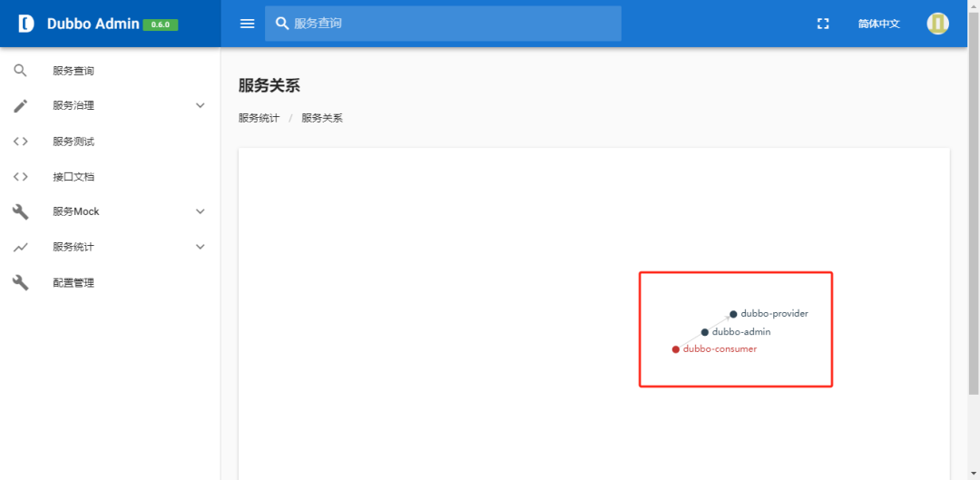
Task: Toggle sidebar with hamburger menu icon
Action: pos(248,24)
